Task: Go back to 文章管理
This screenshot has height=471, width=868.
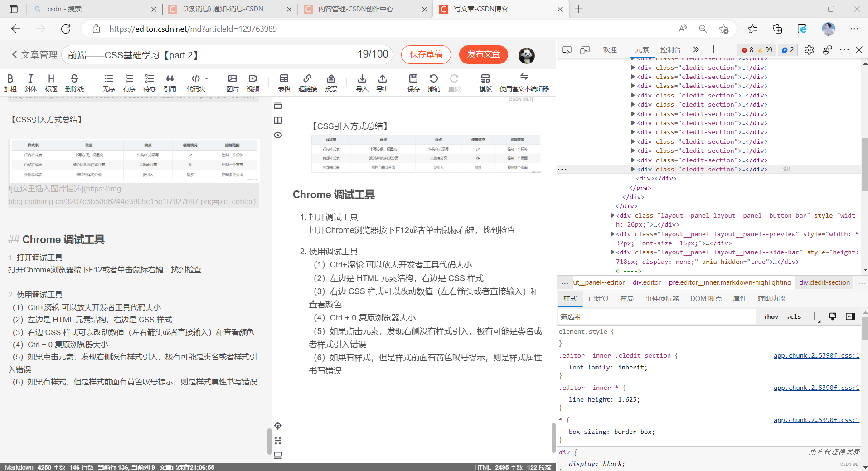Action: 34,55
